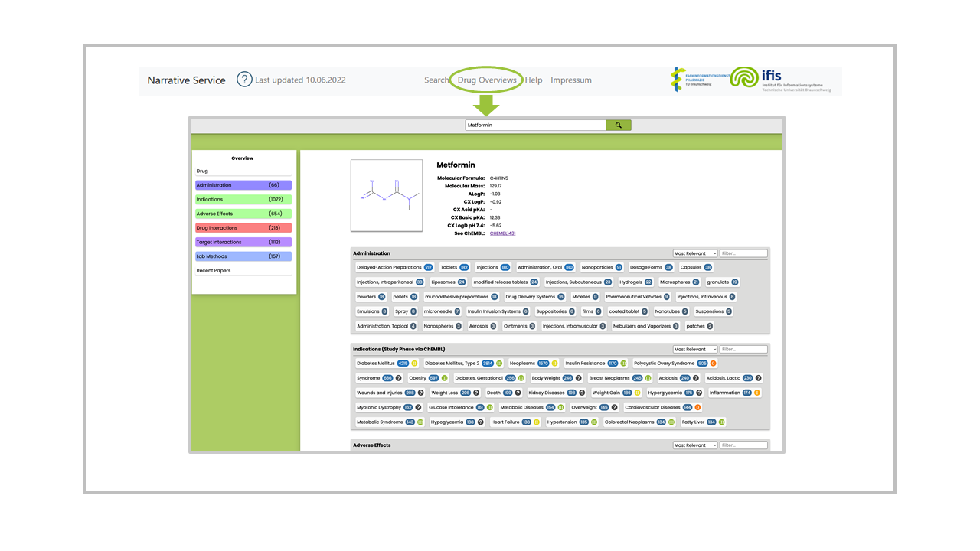Open Adverse Effects sorting dropdown
The image size is (980, 551).
click(694, 445)
